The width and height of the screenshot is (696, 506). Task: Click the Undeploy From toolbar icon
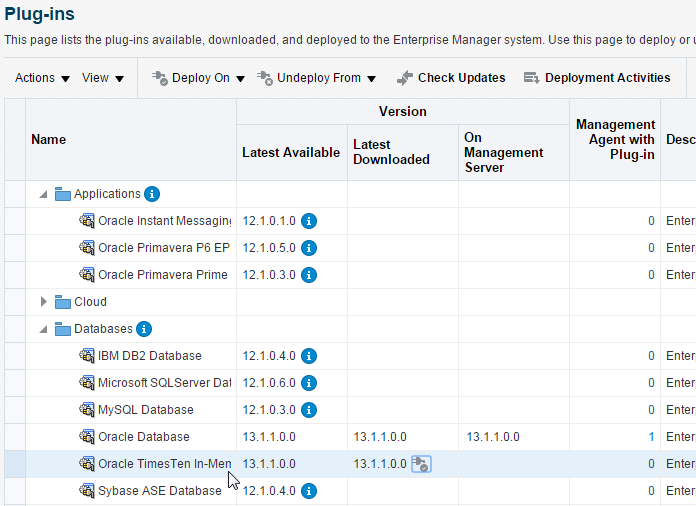coord(265,78)
